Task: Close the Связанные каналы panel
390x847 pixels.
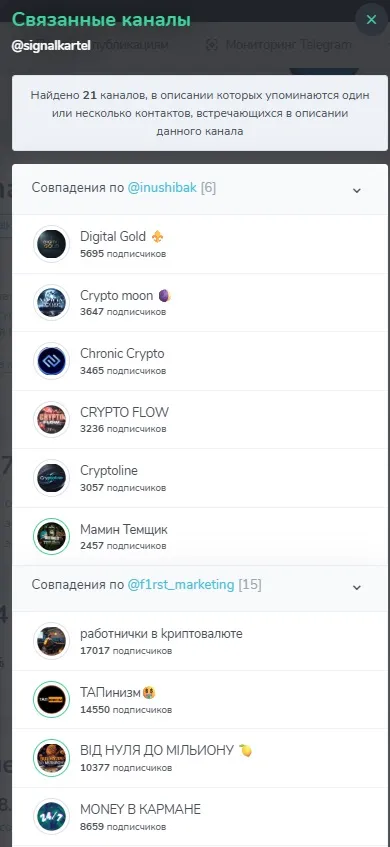Action: [x=371, y=20]
